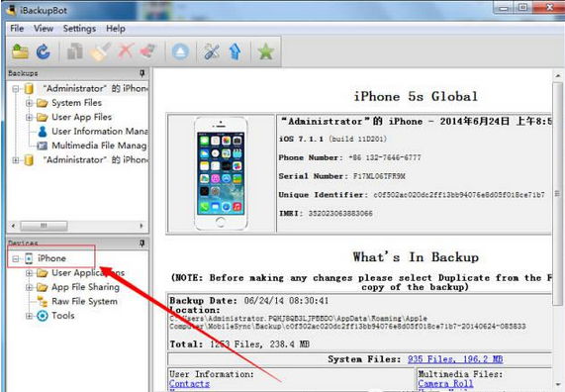Click the blue Upload arrow toolbar icon
Screen dimensions: 565x392
point(235,51)
